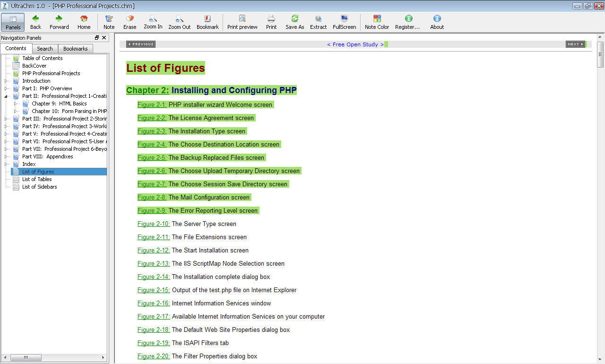The image size is (605, 364).
Task: Click the vertical scrollbar thumb
Action: [600, 54]
